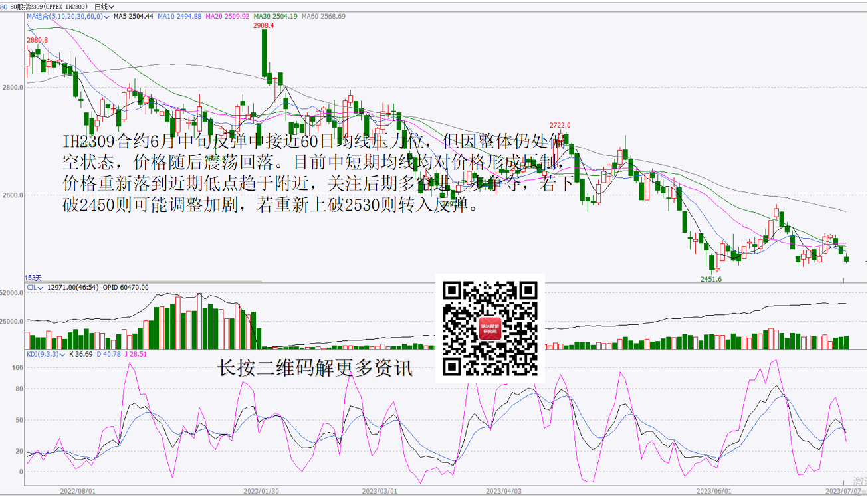This screenshot has width=868, height=497.
Task: Click the QR code image
Action: pyautogui.click(x=490, y=328)
